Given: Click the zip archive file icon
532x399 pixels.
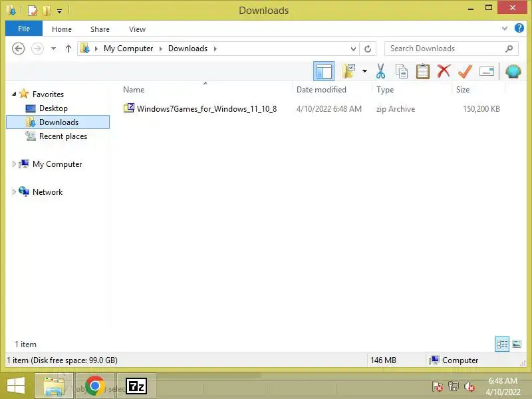Looking at the screenshot, I should (x=129, y=108).
